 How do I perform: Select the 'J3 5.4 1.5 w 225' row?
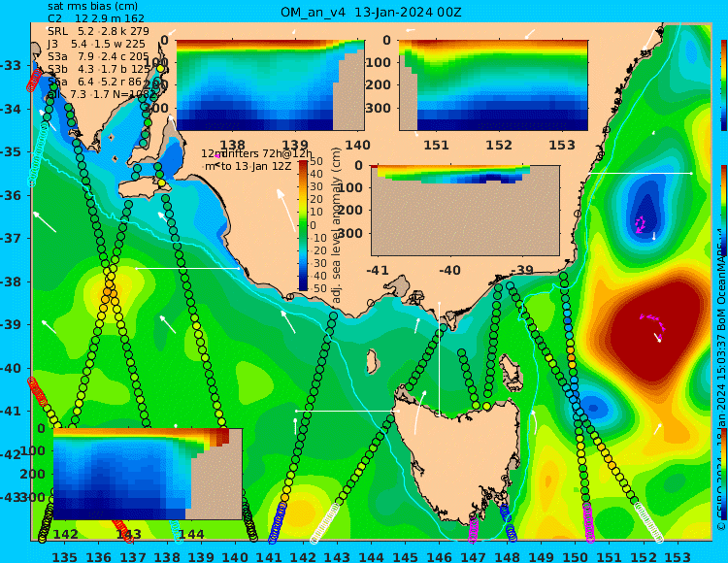(96, 44)
